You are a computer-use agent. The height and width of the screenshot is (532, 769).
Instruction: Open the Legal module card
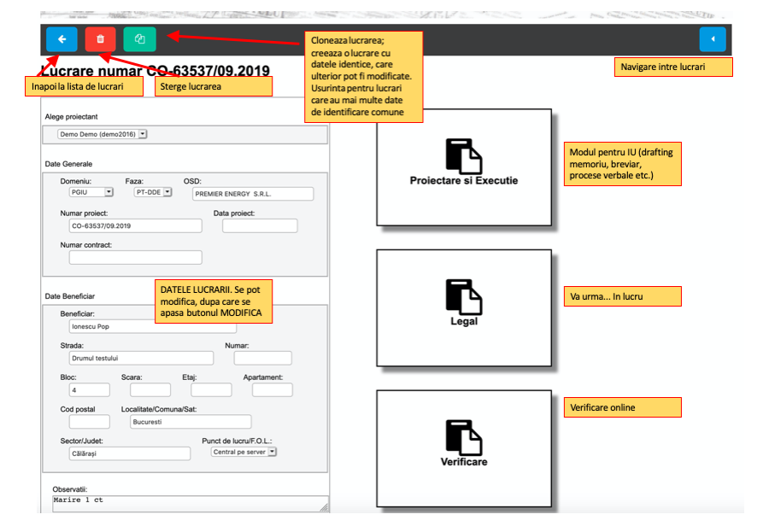[464, 308]
